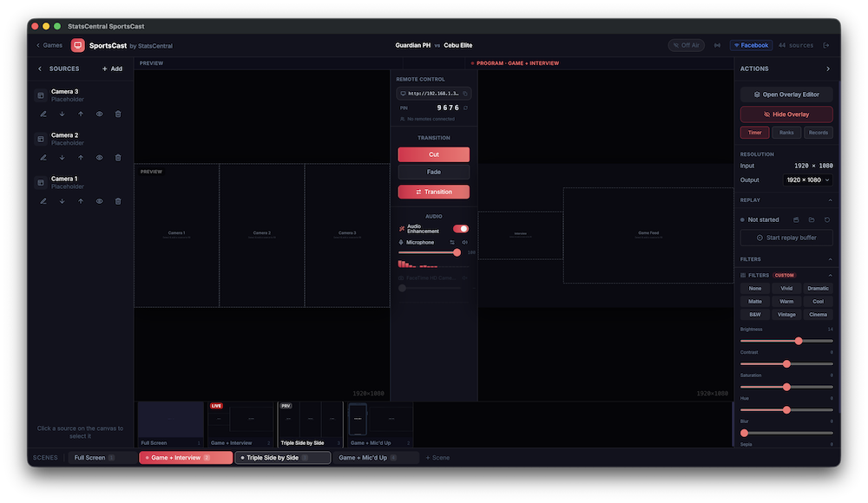Move Camera 3 source up

[x=81, y=114]
